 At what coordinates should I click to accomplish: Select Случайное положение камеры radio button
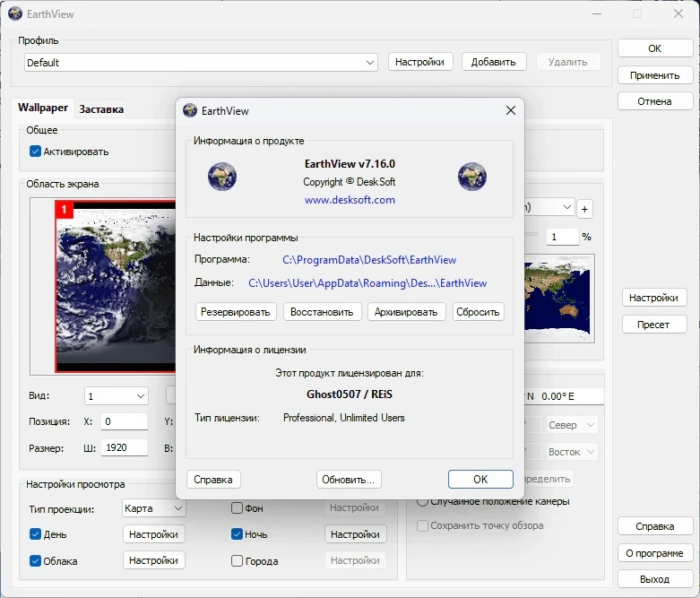pos(422,501)
